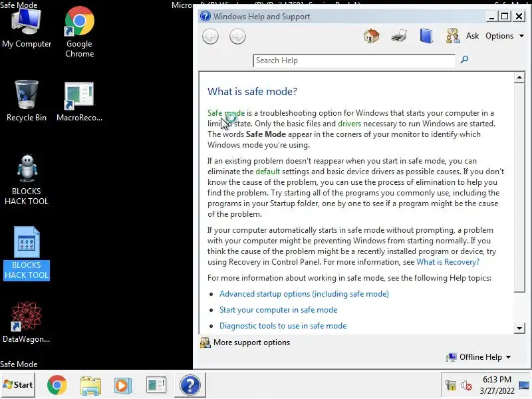Screen dimensions: 532x399
Task: Launch Chrome from the taskbar
Action: [x=57, y=385]
